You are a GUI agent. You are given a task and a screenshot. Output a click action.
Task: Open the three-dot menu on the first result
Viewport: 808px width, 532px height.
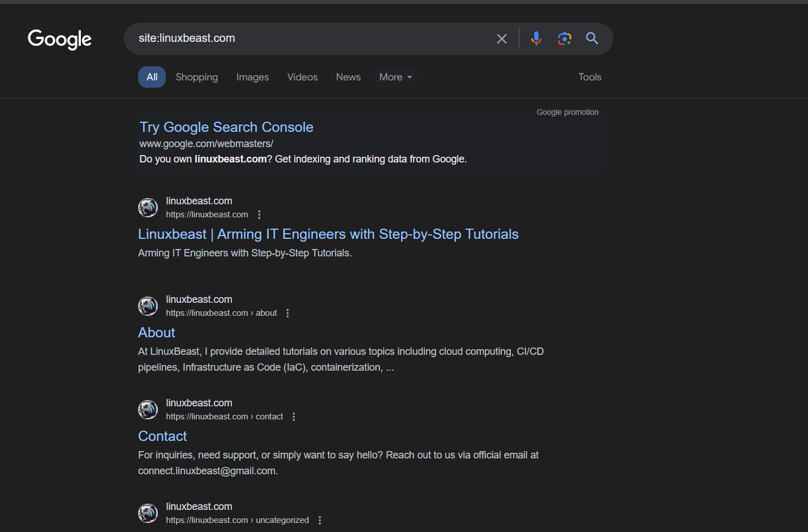tap(259, 214)
